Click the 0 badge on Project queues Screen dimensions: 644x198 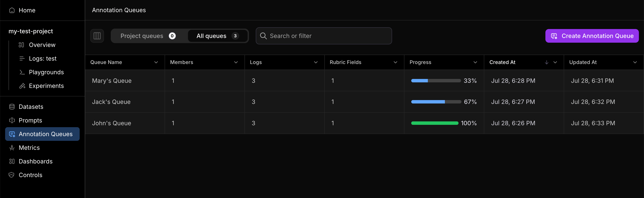click(172, 36)
